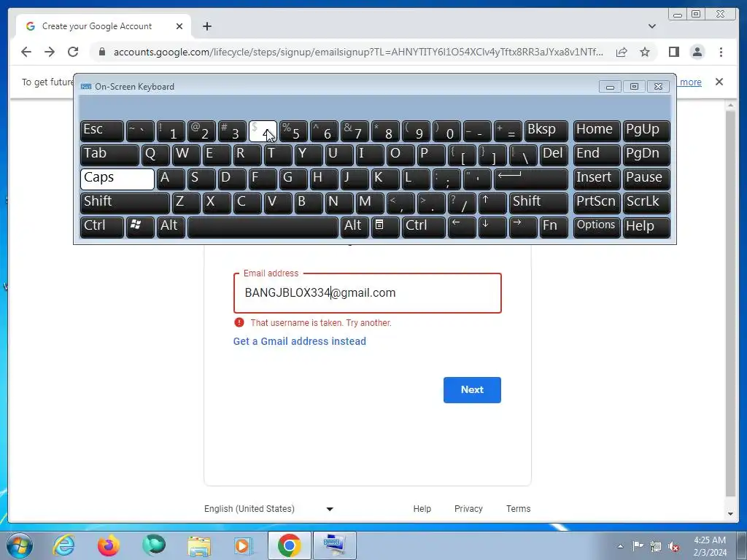Screen dimensions: 747x560
Task: Open the Windows Start menu
Action: (20, 545)
